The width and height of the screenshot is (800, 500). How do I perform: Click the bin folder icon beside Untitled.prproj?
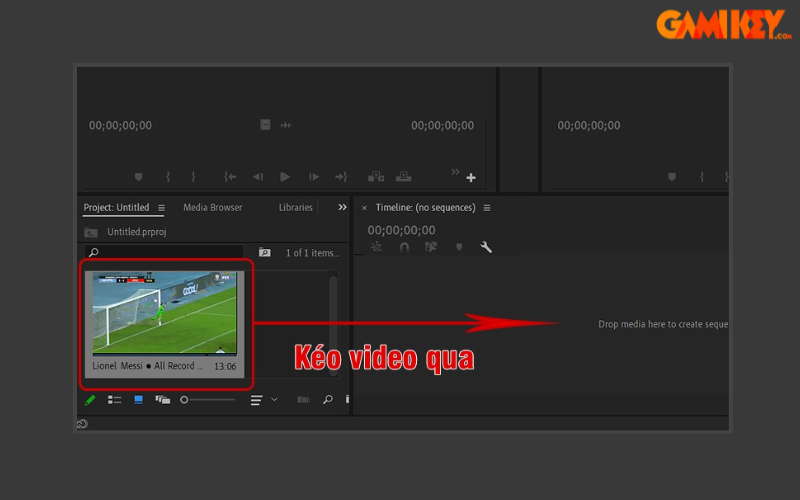pos(91,233)
